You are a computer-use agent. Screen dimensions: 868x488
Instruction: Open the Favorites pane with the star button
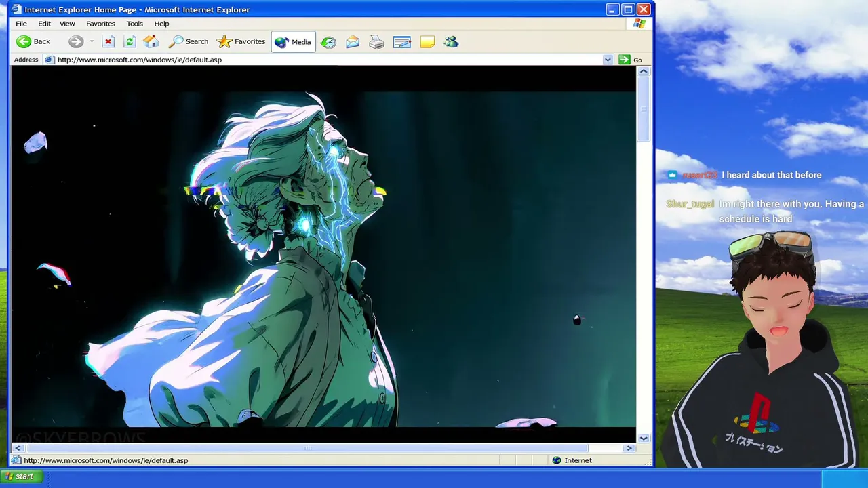pos(241,41)
